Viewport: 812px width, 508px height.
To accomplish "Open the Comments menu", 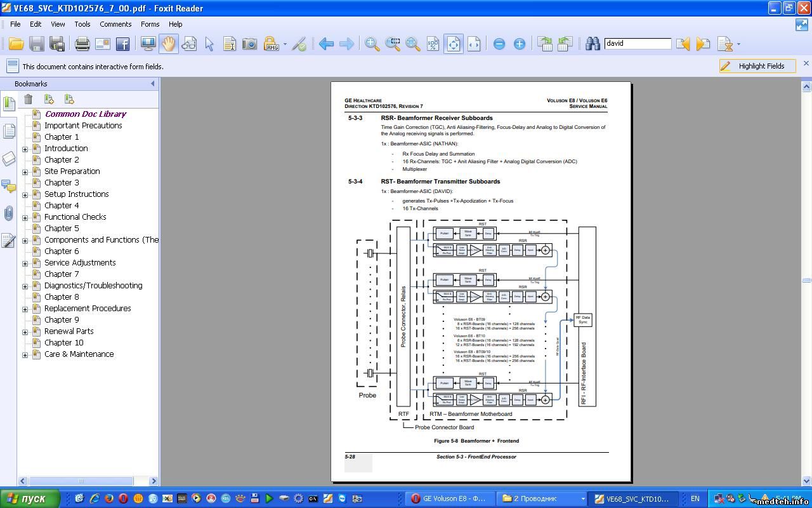I will click(115, 24).
